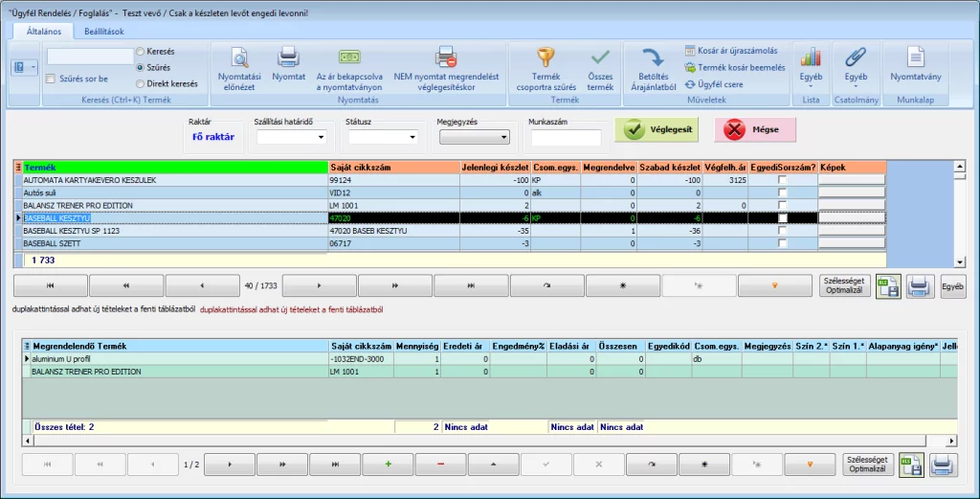Open the Szállítási határidő dropdown
This screenshot has height=499, width=980.
[x=322, y=137]
